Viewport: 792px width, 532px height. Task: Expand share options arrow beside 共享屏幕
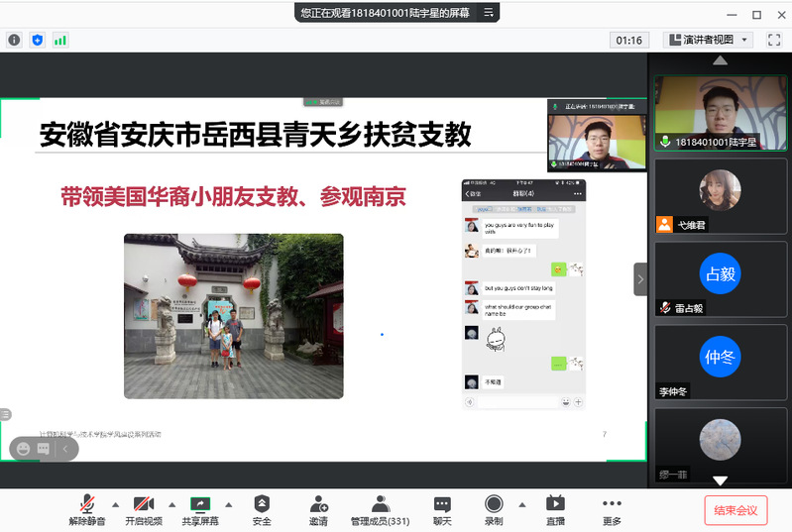[228, 503]
